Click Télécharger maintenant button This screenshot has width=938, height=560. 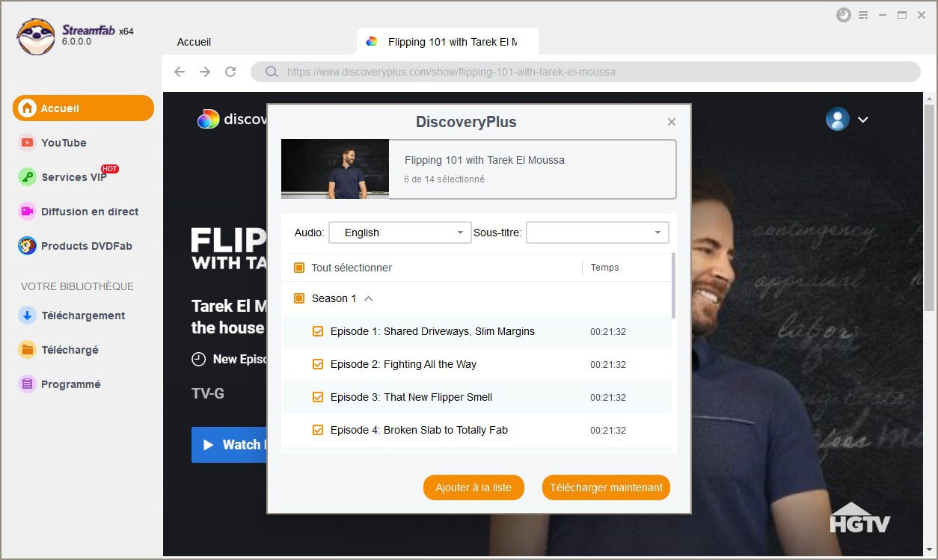click(606, 487)
